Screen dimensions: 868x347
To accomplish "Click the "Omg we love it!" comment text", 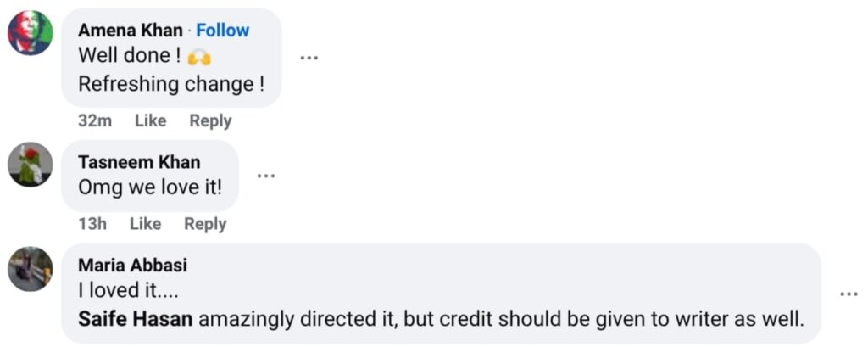I will click(150, 187).
